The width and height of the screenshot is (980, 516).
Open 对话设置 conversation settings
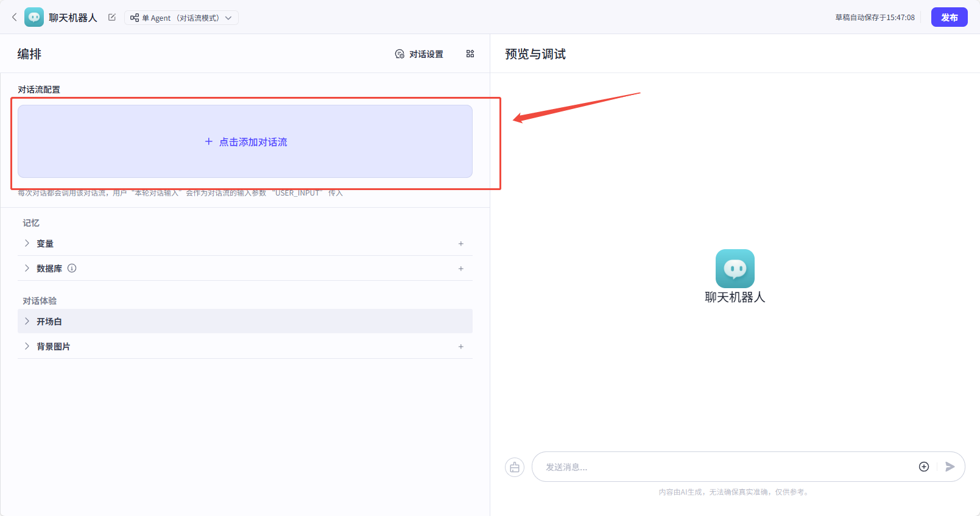pyautogui.click(x=419, y=54)
